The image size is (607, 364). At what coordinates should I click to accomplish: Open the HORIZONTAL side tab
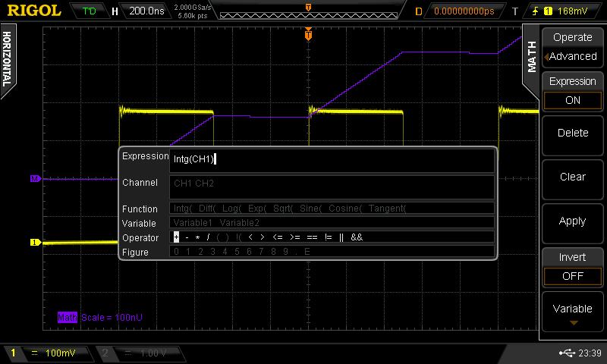tap(7, 60)
